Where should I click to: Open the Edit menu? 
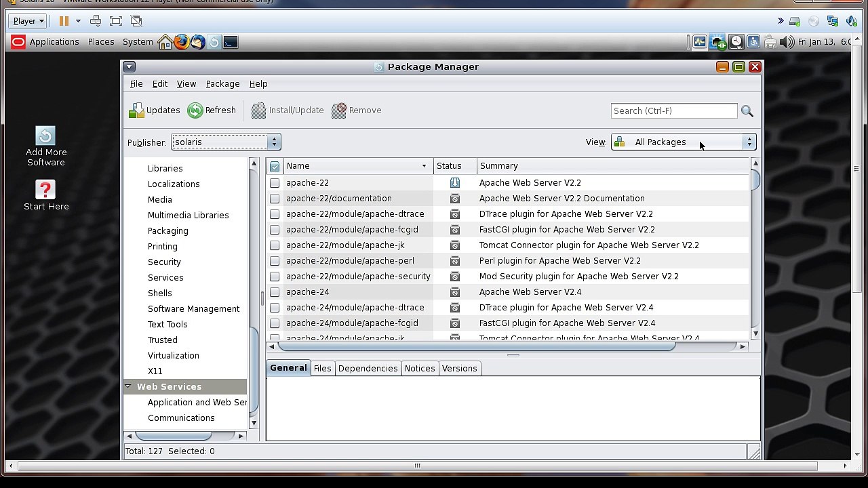[x=159, y=84]
